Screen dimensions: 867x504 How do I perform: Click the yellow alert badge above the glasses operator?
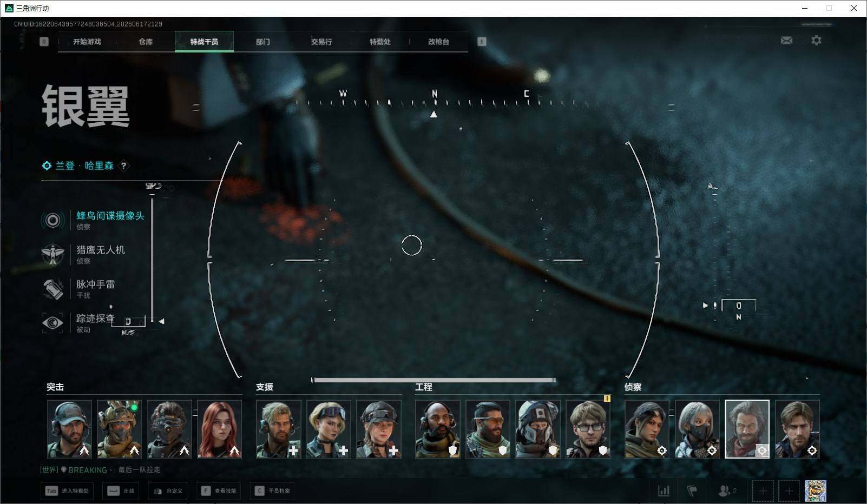pyautogui.click(x=607, y=399)
